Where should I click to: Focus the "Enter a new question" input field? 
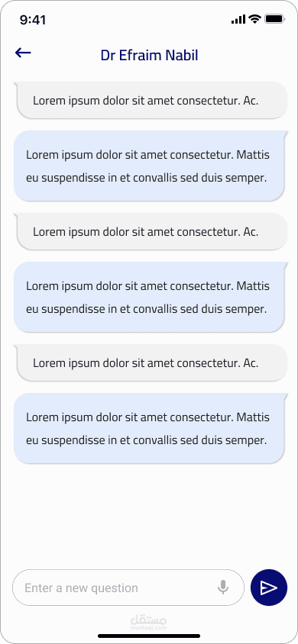click(x=128, y=588)
